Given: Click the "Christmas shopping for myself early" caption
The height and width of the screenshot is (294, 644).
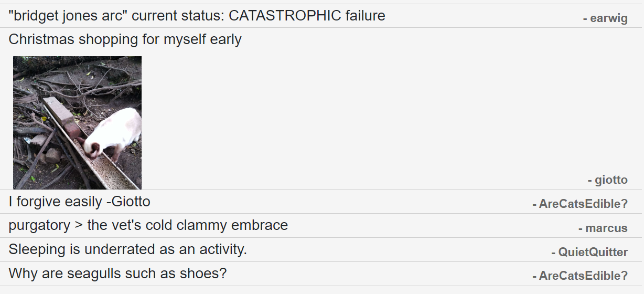Looking at the screenshot, I should tap(125, 39).
